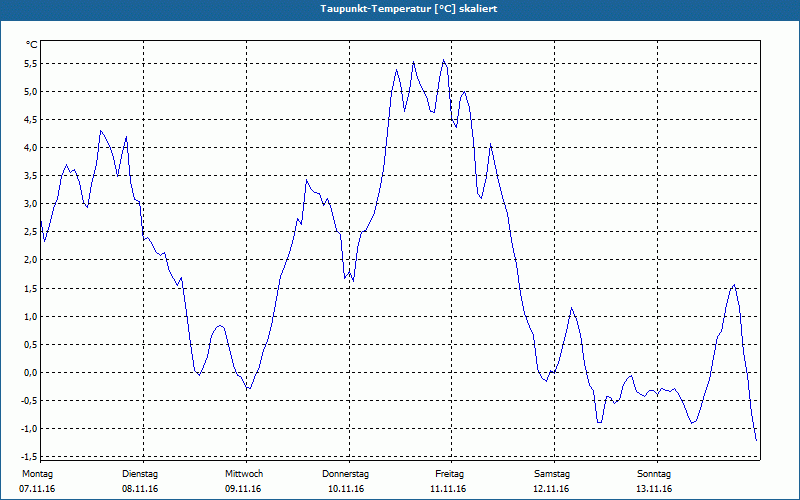Click the 5,0 y-axis label
The height and width of the screenshot is (500, 800).
click(31, 92)
